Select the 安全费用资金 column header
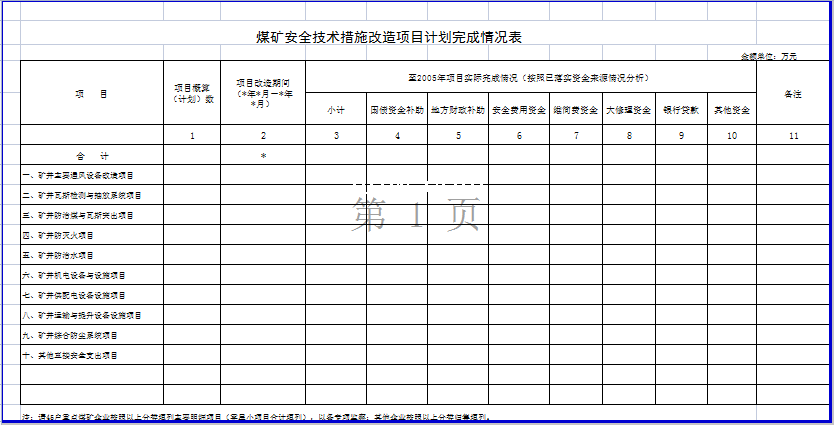The image size is (834, 425). point(519,109)
